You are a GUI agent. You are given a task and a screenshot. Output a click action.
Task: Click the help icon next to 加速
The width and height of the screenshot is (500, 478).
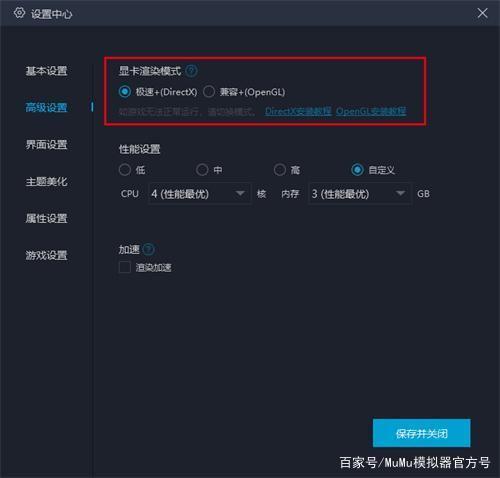coord(148,249)
